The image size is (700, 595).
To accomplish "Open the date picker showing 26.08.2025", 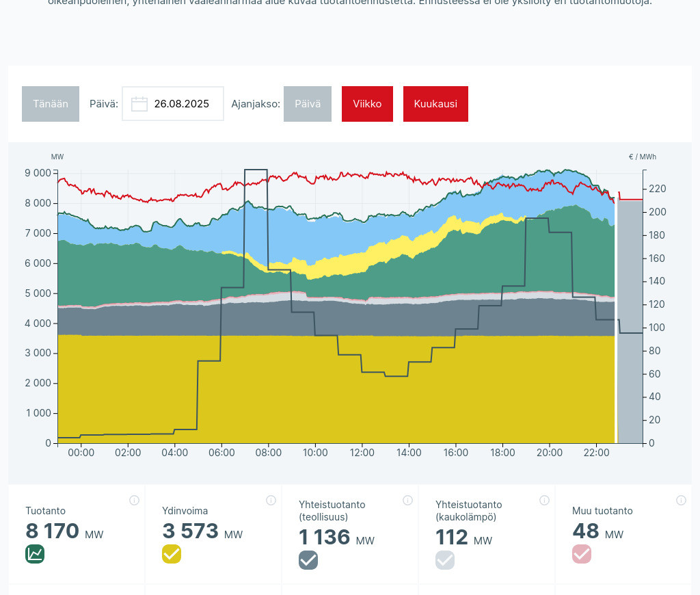I will pyautogui.click(x=181, y=104).
